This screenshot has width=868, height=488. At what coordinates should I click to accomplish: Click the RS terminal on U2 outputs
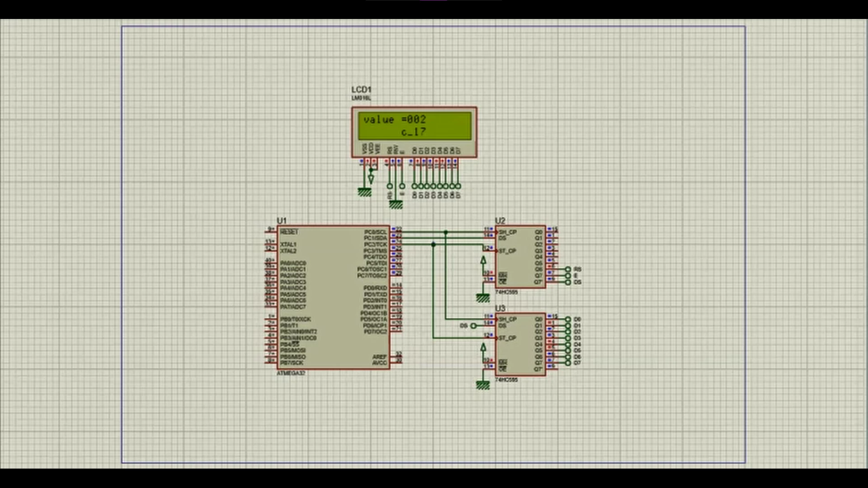point(568,269)
